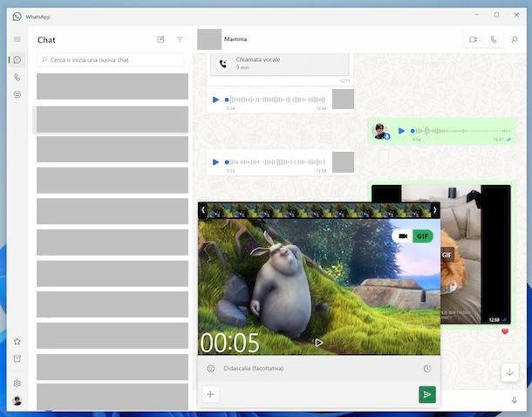This screenshot has width=532, height=417.
Task: Open archived chats
Action: coord(17,359)
